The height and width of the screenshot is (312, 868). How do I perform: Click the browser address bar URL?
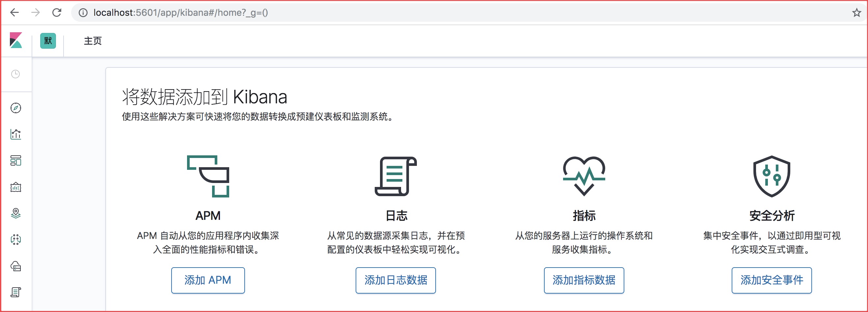180,13
